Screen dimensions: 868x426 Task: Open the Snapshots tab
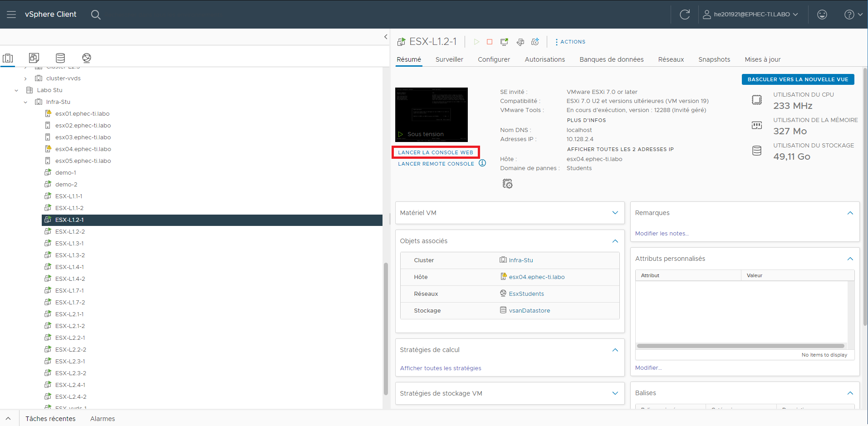coord(714,59)
